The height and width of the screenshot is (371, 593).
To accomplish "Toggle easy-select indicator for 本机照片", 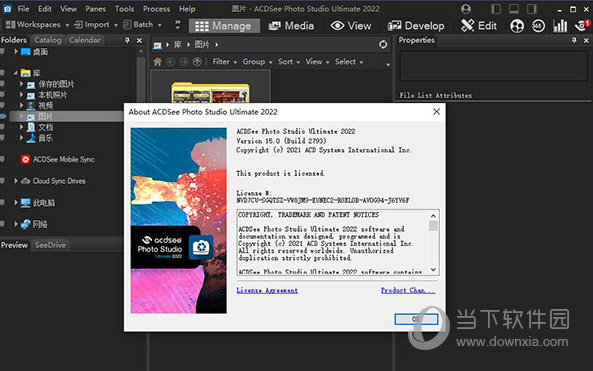I will 2,95.
